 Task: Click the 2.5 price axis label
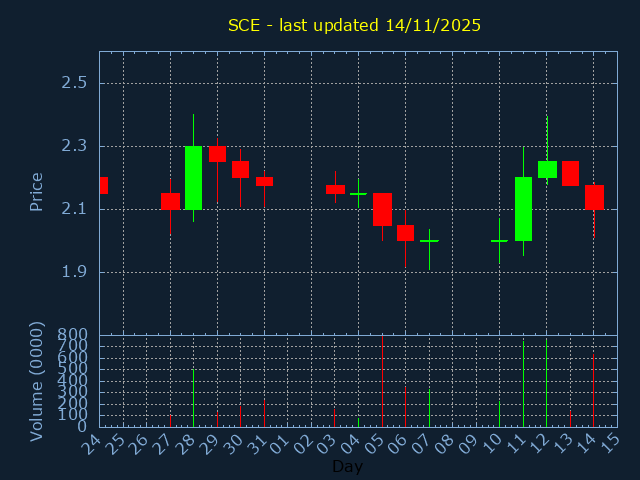point(74,82)
